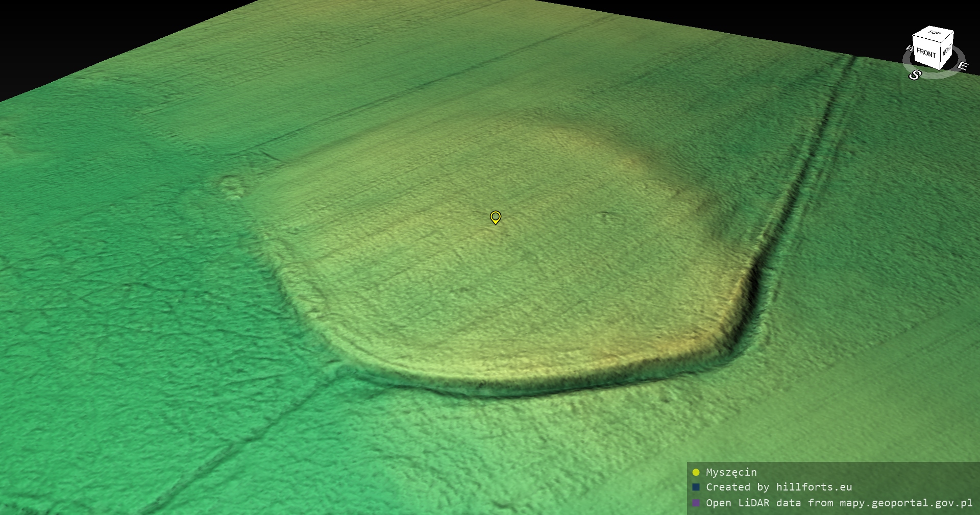Select the Myszęcin legend label

point(731,472)
